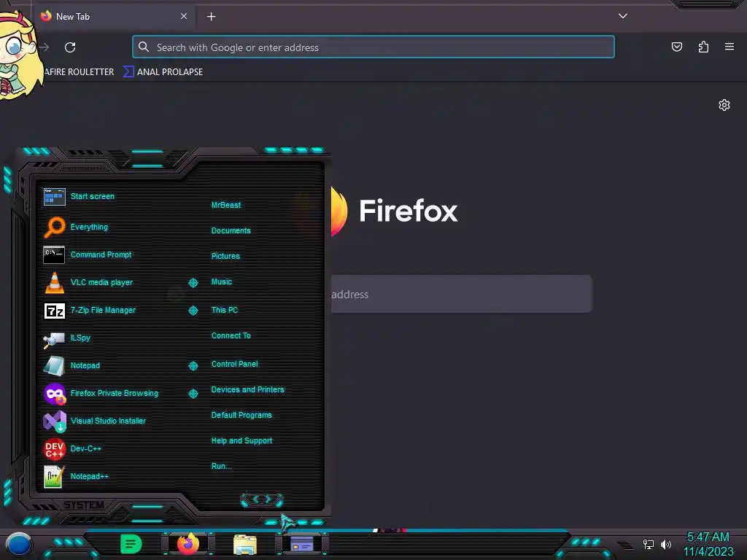Viewport: 747px width, 560px height.
Task: Open Documents from start menu
Action: (x=231, y=230)
